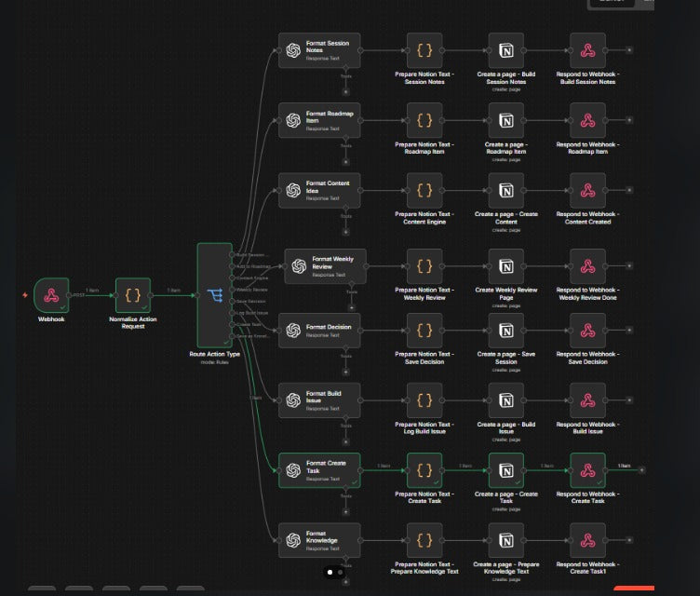Screen dimensions: 700x596
Task: Open Notion node Create a page - Roadmap Item
Action: [x=506, y=121]
